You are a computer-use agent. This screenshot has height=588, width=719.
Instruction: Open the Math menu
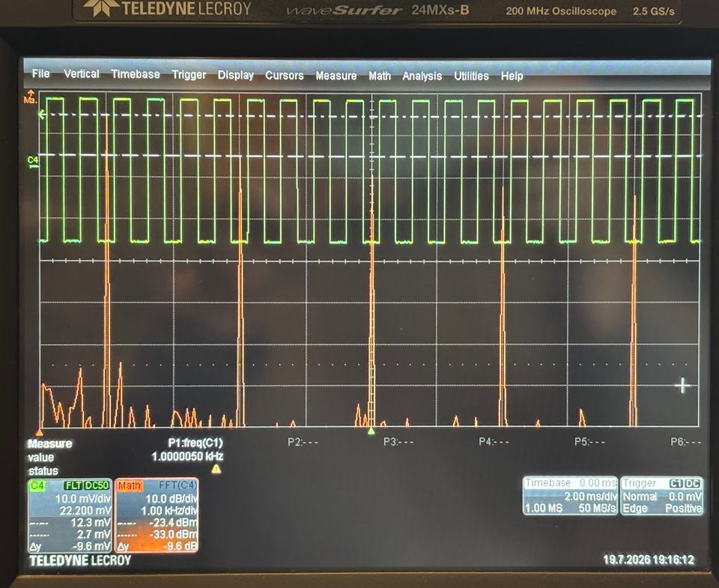(x=380, y=76)
